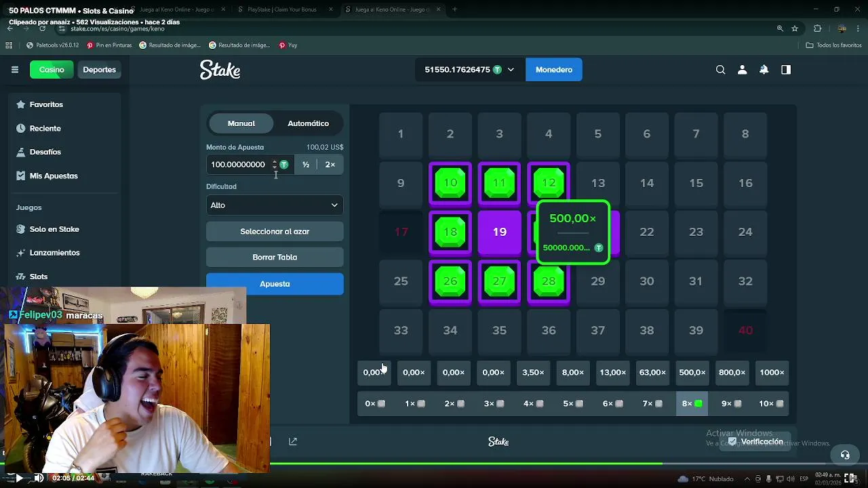
Task: Select keno tile 22
Action: 647,232
